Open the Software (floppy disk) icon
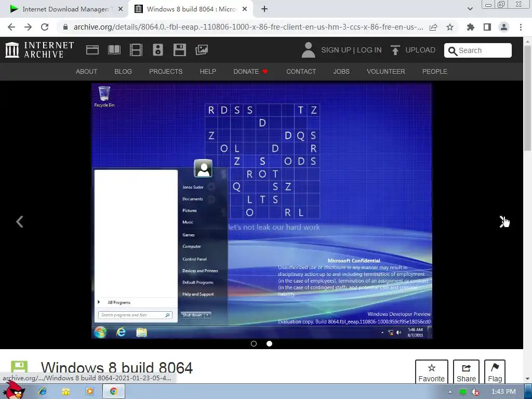The image size is (532, 399). tap(179, 50)
